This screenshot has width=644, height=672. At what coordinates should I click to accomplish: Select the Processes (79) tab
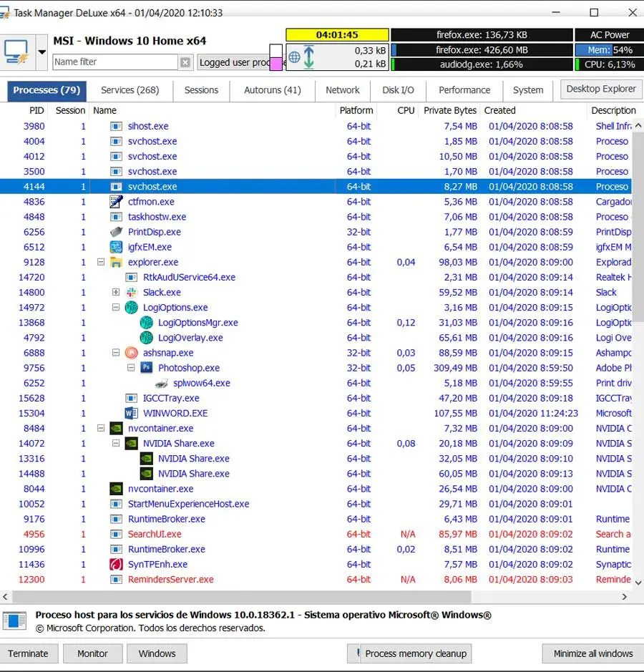(x=47, y=90)
